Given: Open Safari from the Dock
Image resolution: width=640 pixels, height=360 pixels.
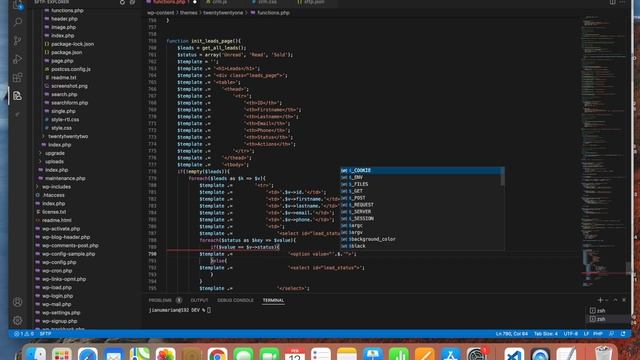Looking at the screenshot, I should click(x=88, y=354).
